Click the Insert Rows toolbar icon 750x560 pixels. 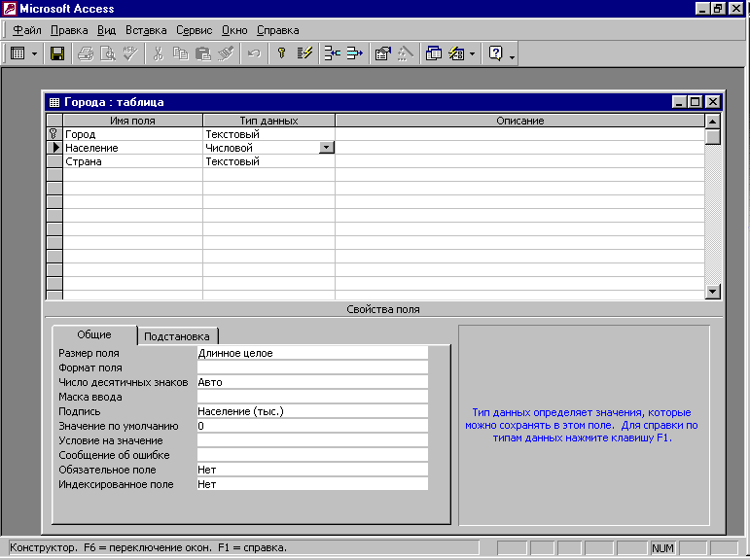click(x=332, y=53)
